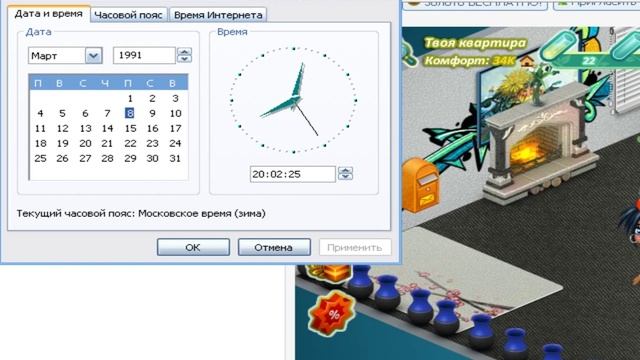
Task: Select the Дата и время tab
Action: click(49, 13)
